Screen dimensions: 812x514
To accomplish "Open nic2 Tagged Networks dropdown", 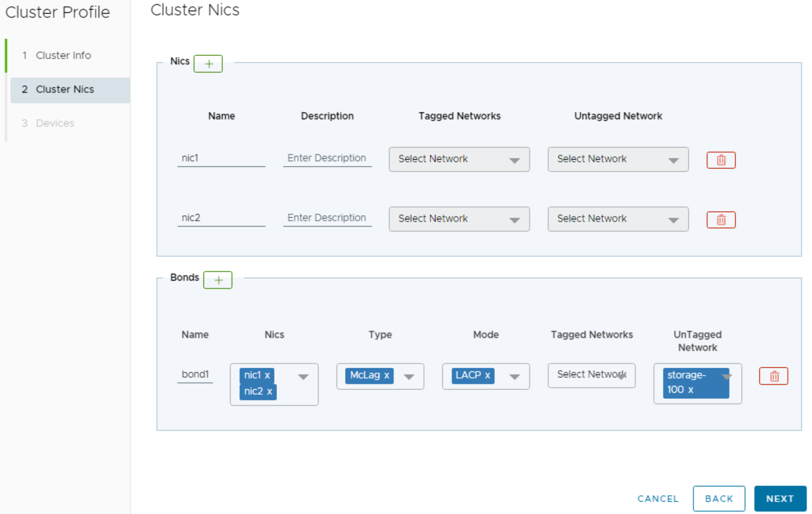I will [459, 219].
